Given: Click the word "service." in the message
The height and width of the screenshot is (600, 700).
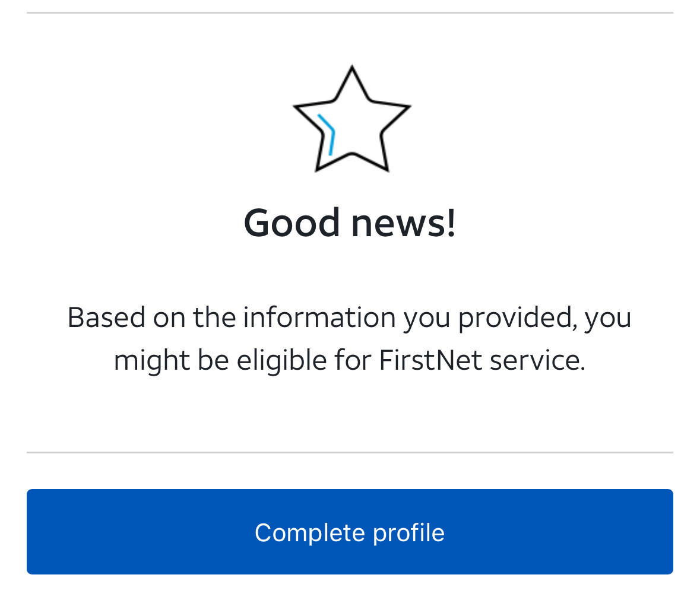Looking at the screenshot, I should click(537, 360).
